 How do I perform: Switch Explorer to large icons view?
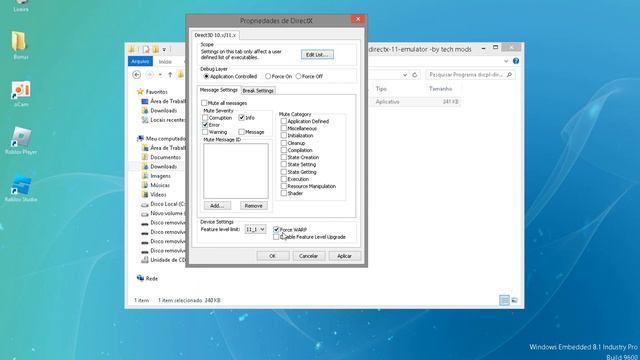pos(514,300)
